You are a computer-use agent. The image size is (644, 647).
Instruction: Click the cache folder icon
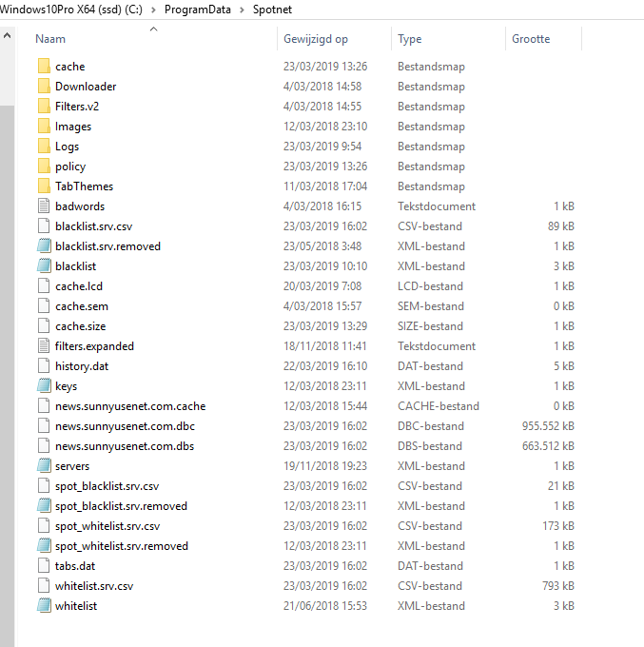44,67
